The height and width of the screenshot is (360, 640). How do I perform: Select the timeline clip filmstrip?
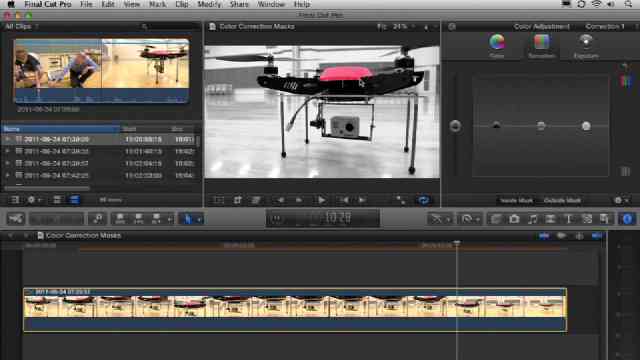pyautogui.click(x=295, y=309)
